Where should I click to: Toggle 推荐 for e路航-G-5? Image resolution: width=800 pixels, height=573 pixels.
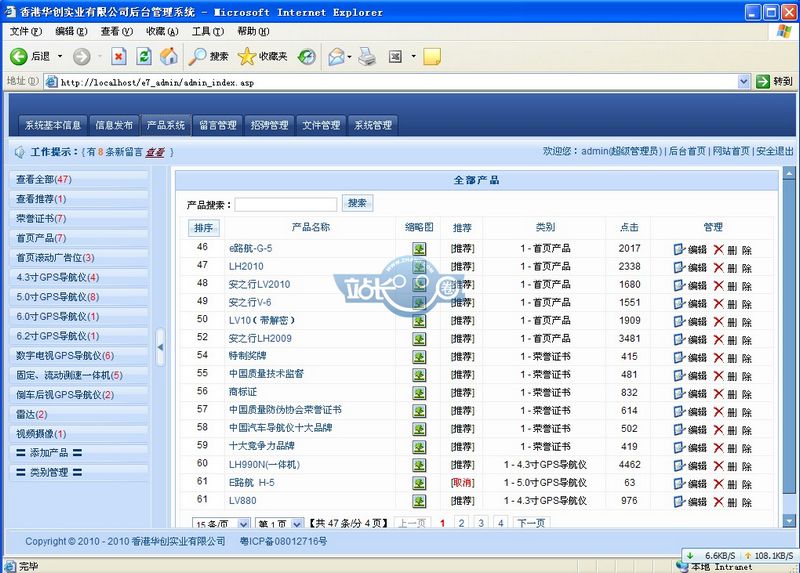[x=462, y=248]
